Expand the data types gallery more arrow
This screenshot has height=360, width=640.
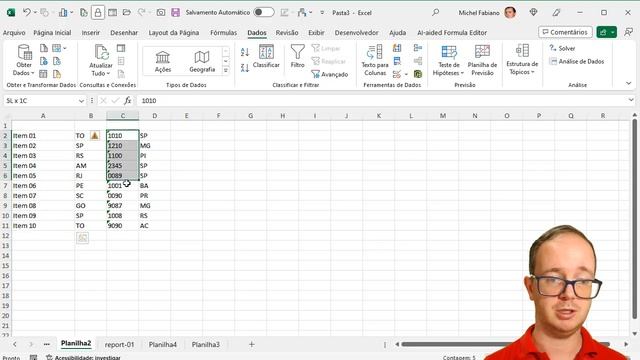[x=226, y=70]
